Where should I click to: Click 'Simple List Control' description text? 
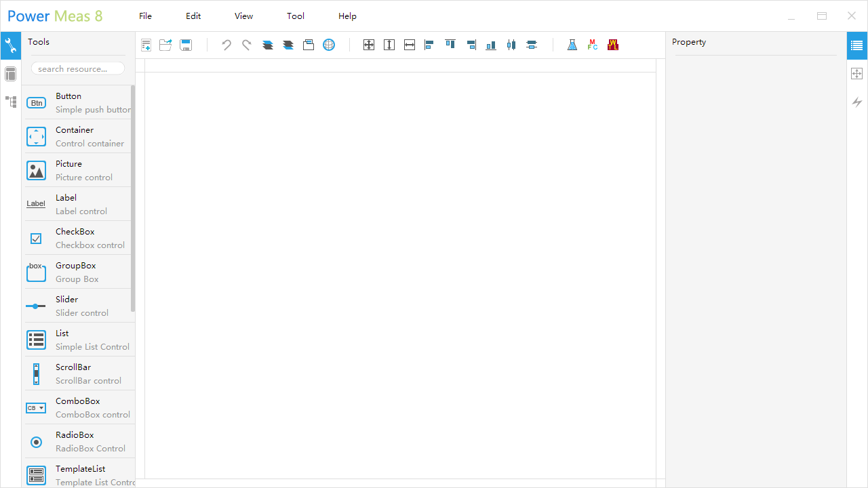(x=92, y=347)
